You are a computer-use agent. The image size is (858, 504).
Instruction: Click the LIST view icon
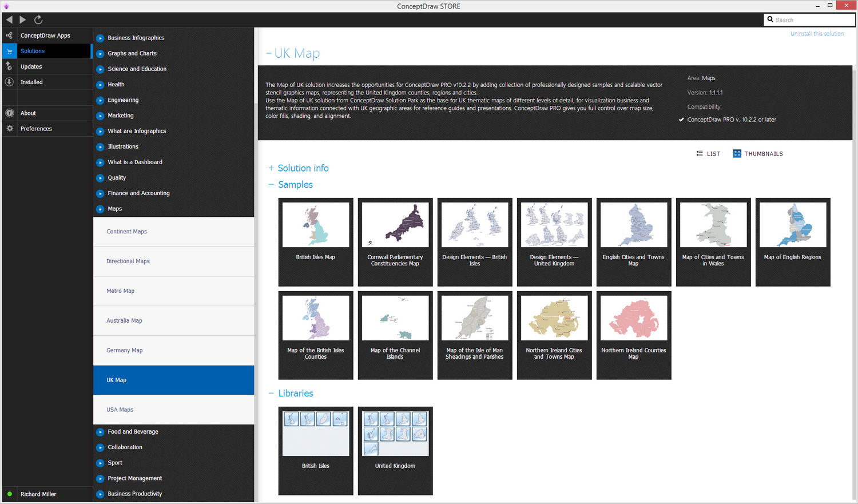click(700, 154)
